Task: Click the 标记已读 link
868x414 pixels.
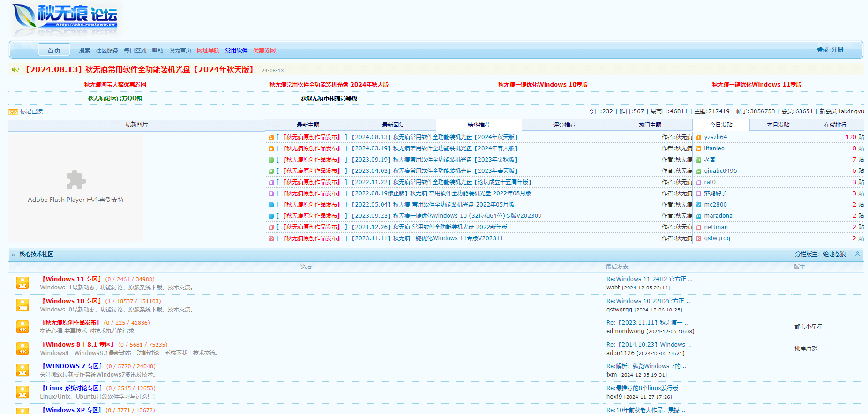Action: tap(31, 111)
